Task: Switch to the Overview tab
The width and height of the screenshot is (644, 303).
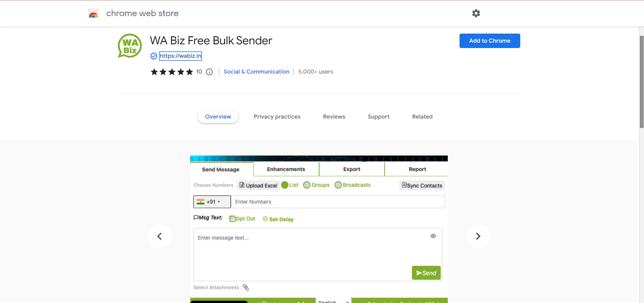Action: pos(218,117)
